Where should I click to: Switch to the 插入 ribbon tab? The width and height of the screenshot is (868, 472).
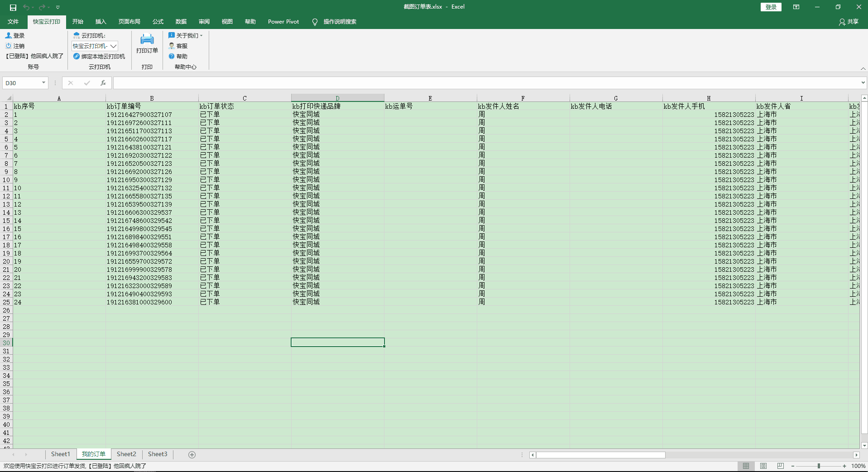101,22
